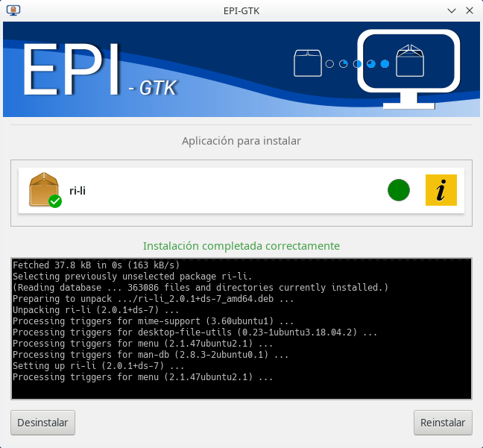Click the 'Unpacking ri-li' terminal line
483x448 pixels.
click(x=96, y=310)
